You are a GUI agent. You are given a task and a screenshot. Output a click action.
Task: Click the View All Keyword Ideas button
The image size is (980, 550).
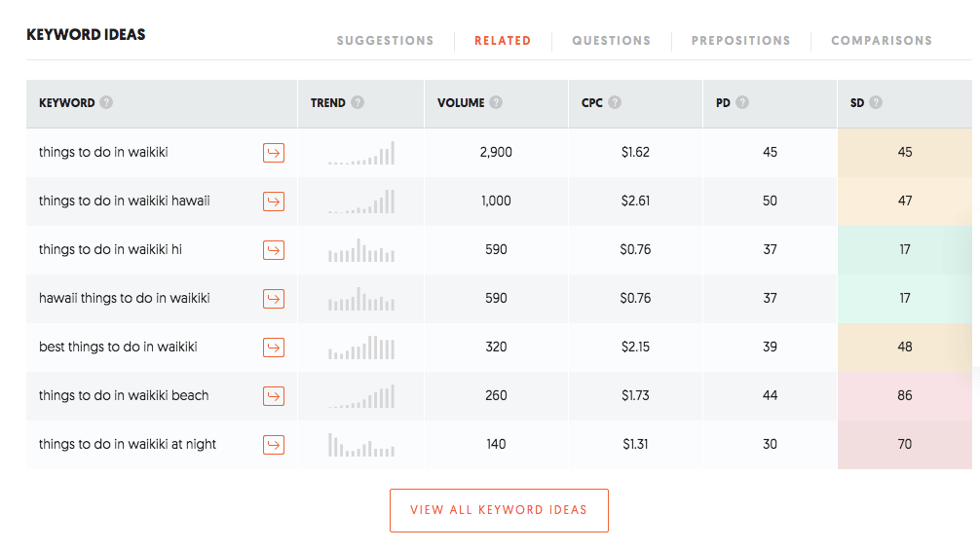[499, 510]
